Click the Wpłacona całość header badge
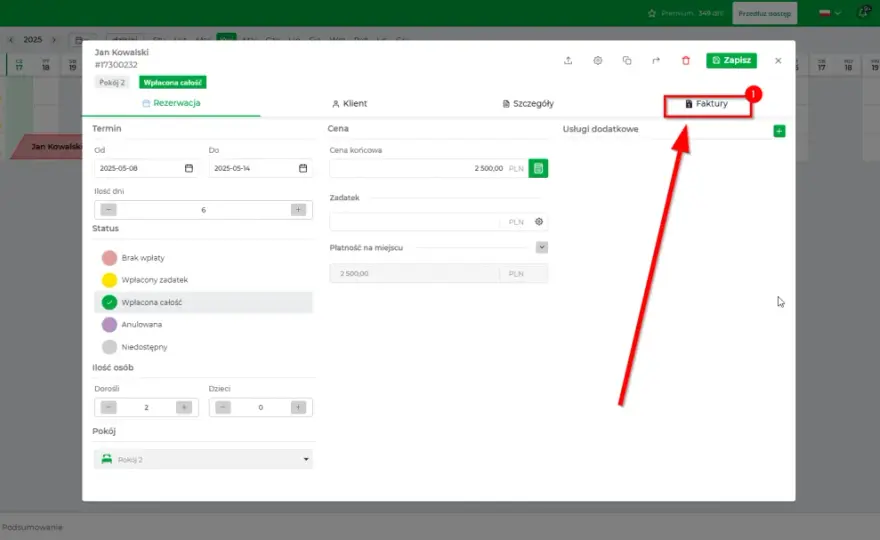880x540 pixels. pyautogui.click(x=172, y=83)
